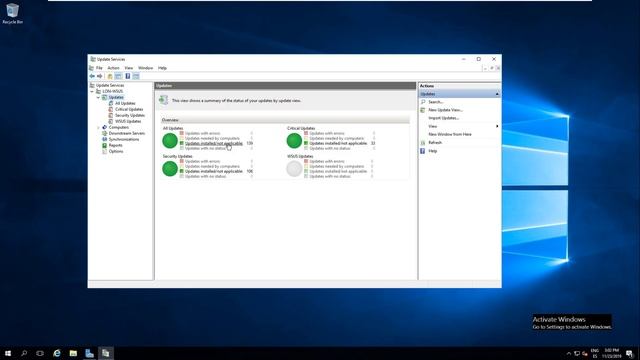Screen dimensions: 640x360
Task: Click New Update View action
Action: pyautogui.click(x=445, y=110)
